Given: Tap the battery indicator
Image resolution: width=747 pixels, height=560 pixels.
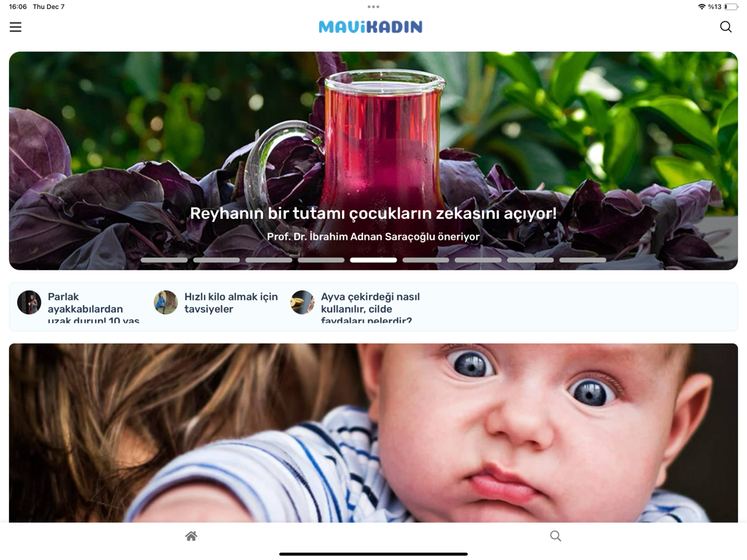Looking at the screenshot, I should tap(731, 7).
